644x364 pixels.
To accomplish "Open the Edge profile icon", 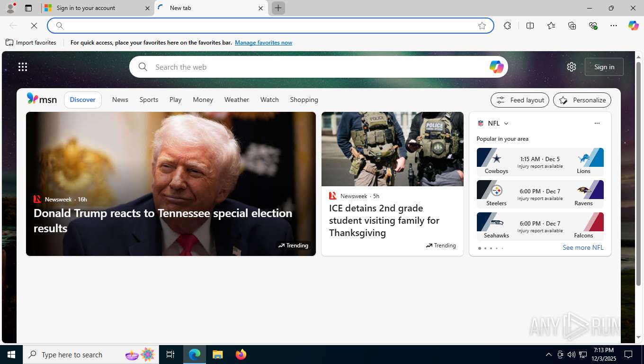I will coord(10,8).
